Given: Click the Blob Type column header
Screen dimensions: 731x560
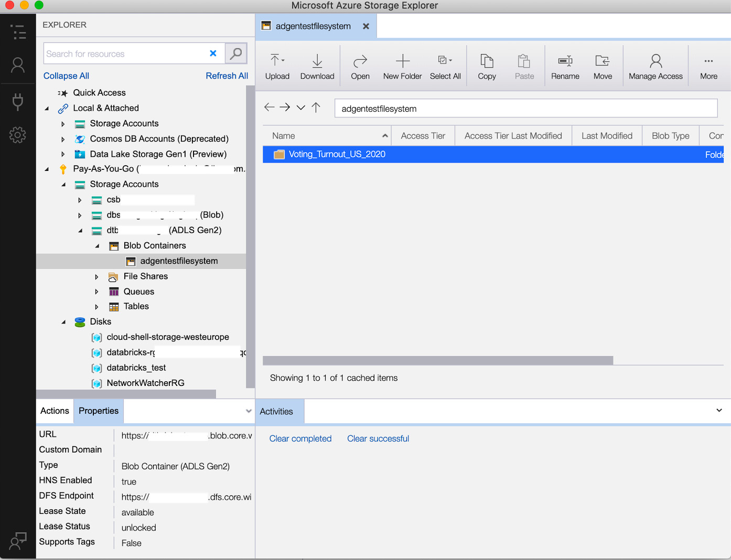Looking at the screenshot, I should click(x=671, y=136).
